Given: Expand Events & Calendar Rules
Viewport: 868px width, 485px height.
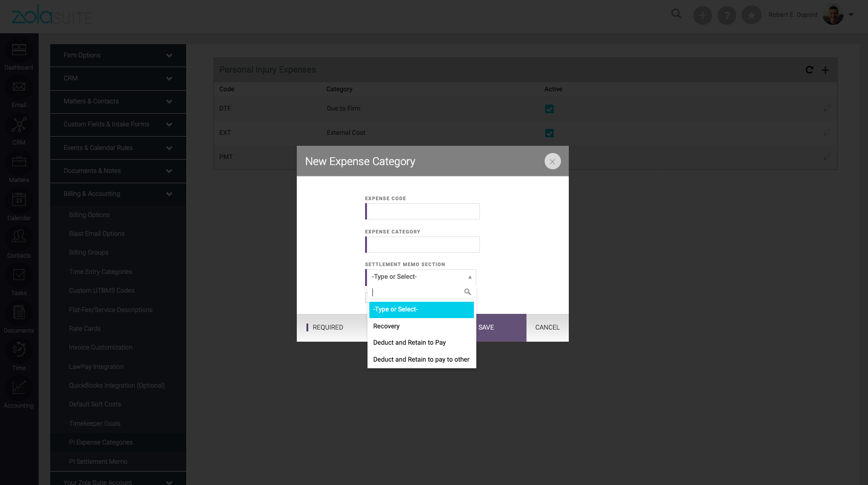Looking at the screenshot, I should [x=118, y=148].
